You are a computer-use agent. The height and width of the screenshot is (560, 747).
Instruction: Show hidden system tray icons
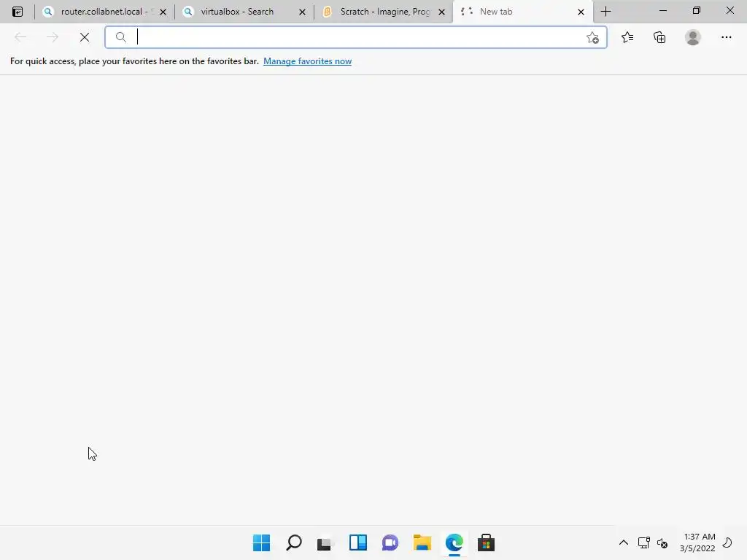(x=623, y=542)
